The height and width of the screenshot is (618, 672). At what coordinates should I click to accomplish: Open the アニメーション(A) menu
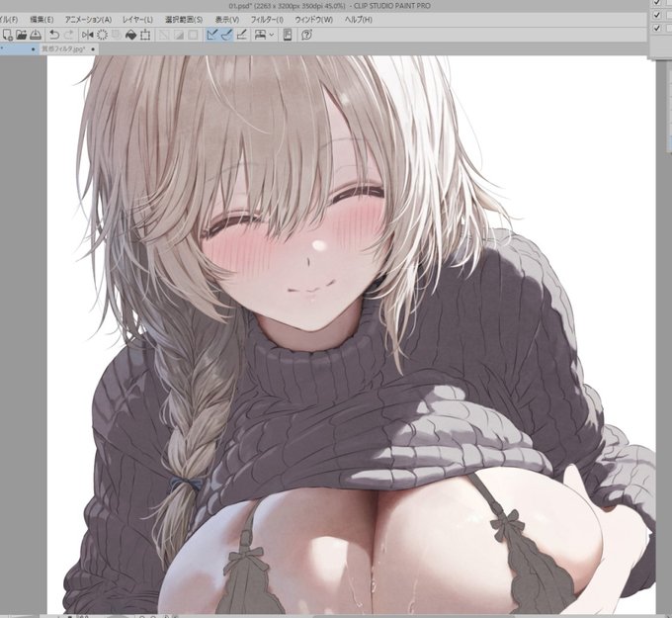click(x=88, y=20)
